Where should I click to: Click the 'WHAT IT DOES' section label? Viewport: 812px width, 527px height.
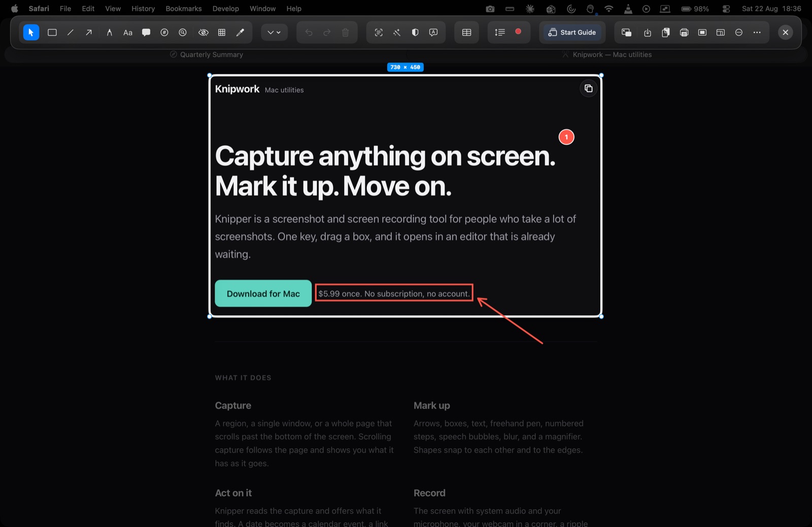coord(243,378)
